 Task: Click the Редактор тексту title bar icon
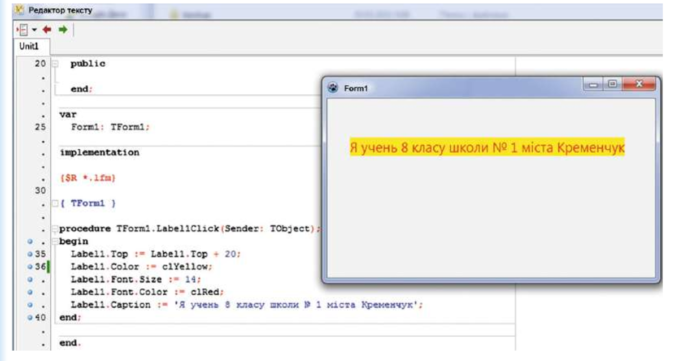20,9
